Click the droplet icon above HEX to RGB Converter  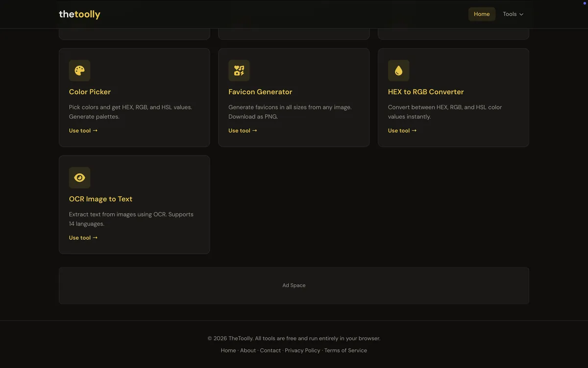point(398,70)
